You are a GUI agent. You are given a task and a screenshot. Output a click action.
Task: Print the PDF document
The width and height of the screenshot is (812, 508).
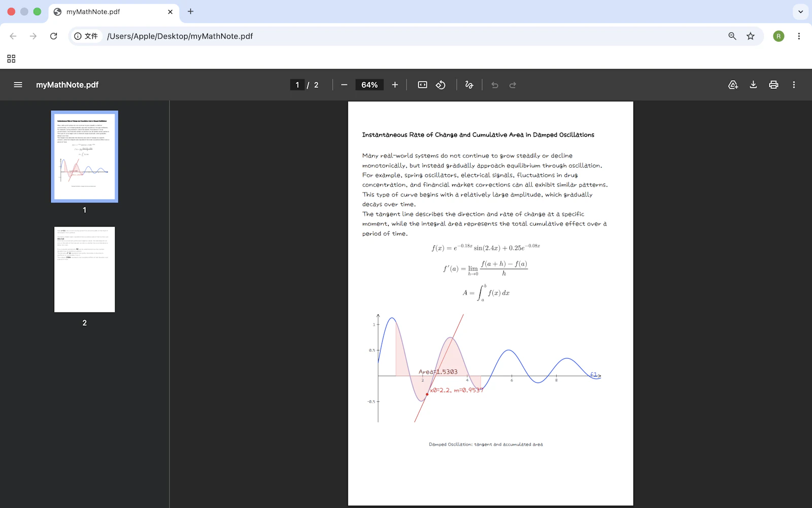coord(773,85)
